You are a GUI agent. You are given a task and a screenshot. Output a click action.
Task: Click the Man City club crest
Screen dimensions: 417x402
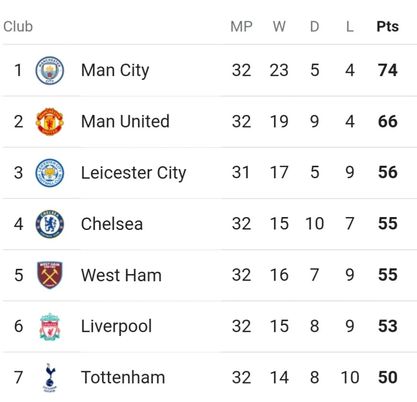pos(50,70)
